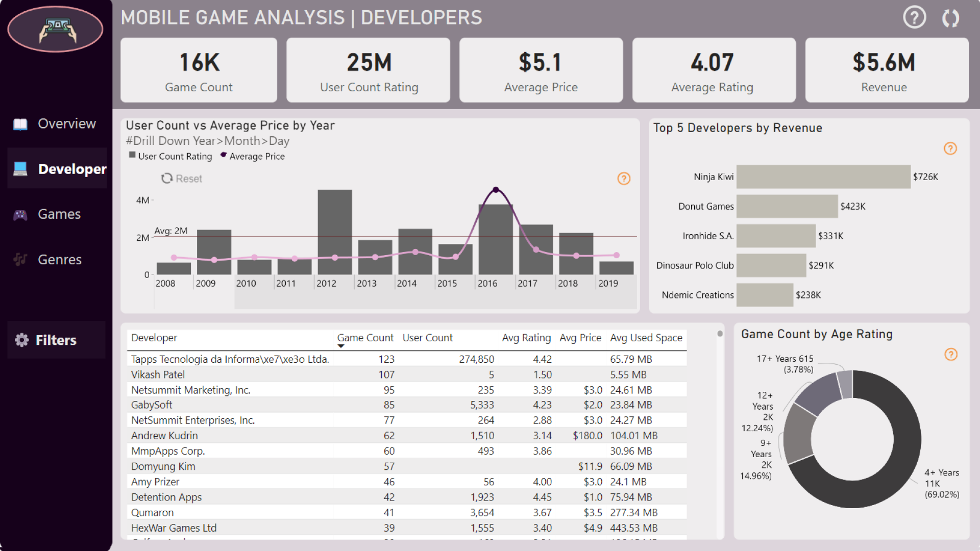
Task: Click the Overview book icon
Action: 20,124
